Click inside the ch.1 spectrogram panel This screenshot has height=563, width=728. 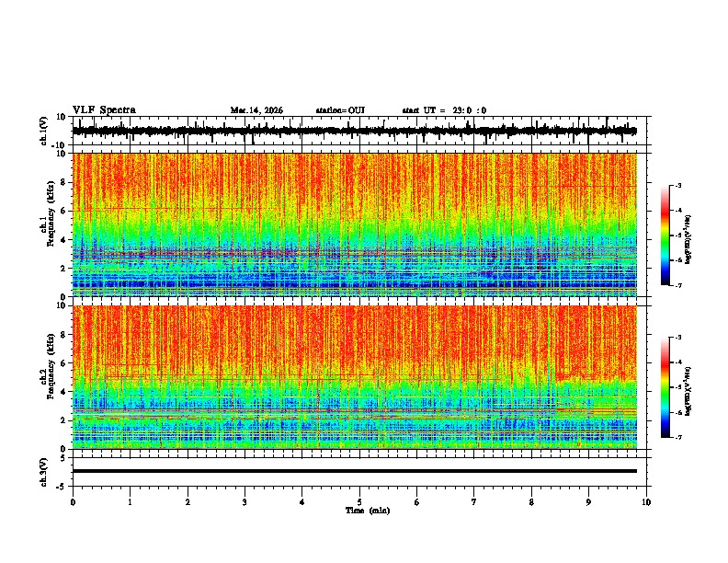(355, 224)
